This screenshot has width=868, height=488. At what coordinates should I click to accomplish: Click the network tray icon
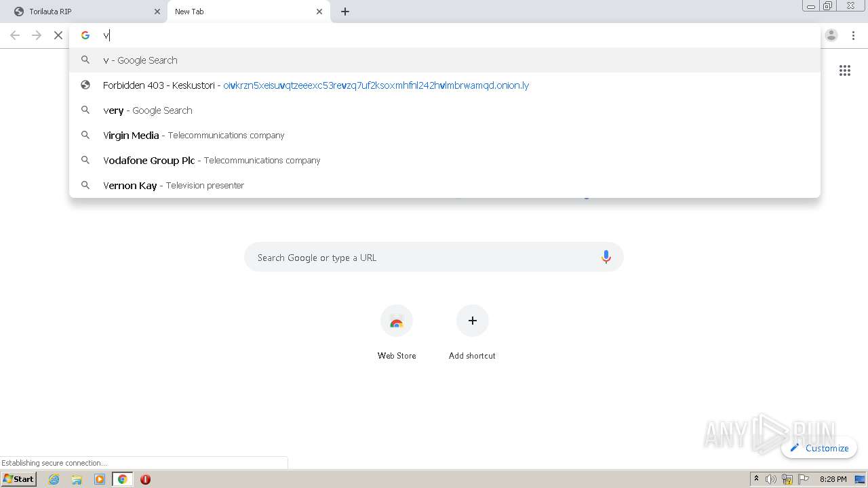click(787, 479)
